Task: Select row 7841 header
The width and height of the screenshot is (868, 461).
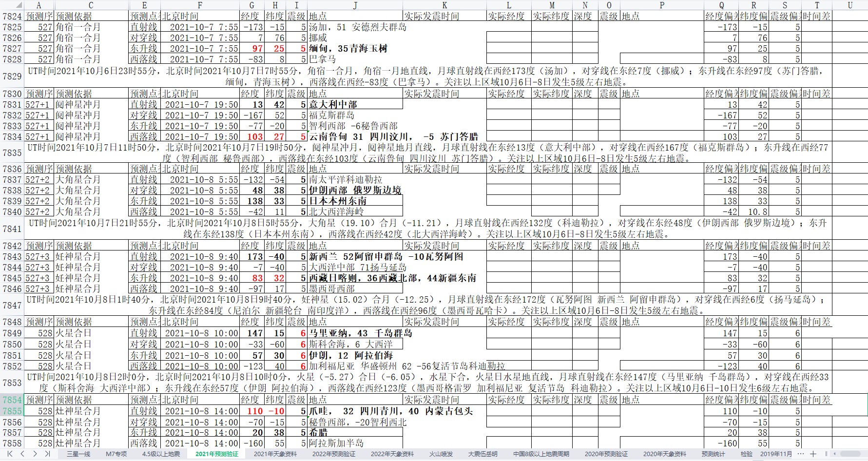Action: coord(12,229)
